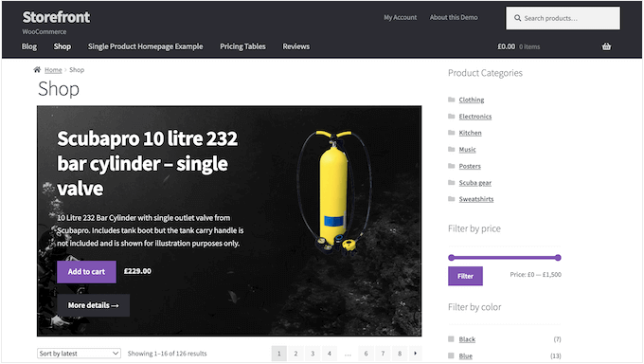Click the (13) count beside Blue
The width and height of the screenshot is (644, 364).
point(556,355)
